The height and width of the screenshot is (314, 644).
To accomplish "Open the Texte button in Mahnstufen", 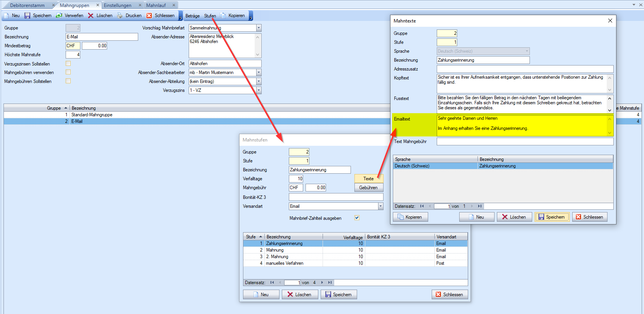I will (x=369, y=179).
